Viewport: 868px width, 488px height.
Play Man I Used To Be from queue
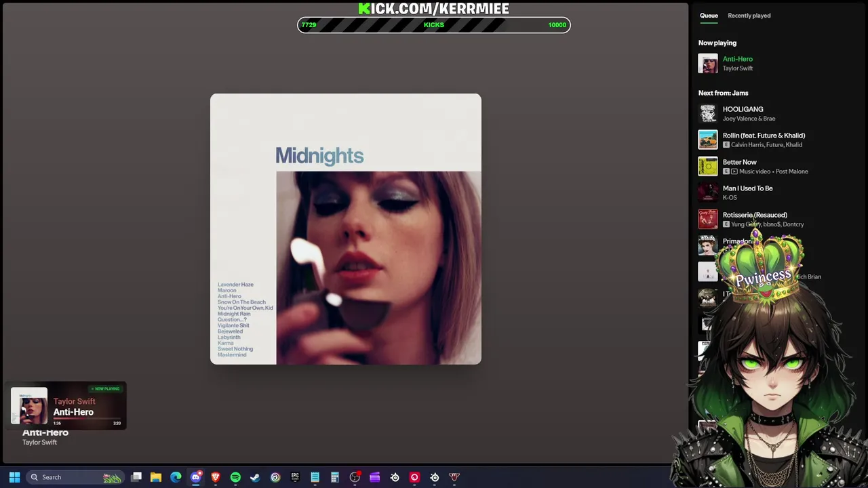point(747,188)
